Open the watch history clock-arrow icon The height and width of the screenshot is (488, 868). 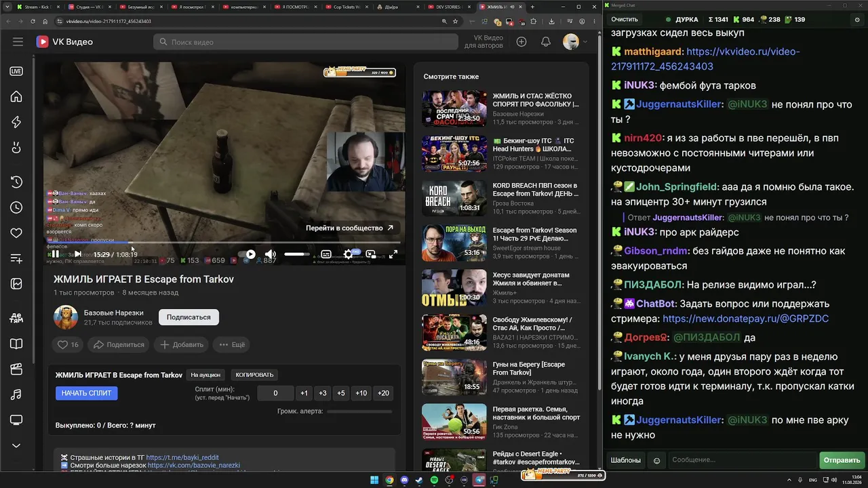pyautogui.click(x=16, y=182)
